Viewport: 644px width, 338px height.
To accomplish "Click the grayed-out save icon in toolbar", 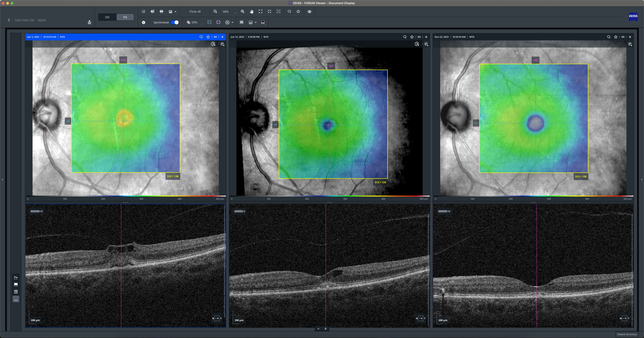I will (x=143, y=12).
